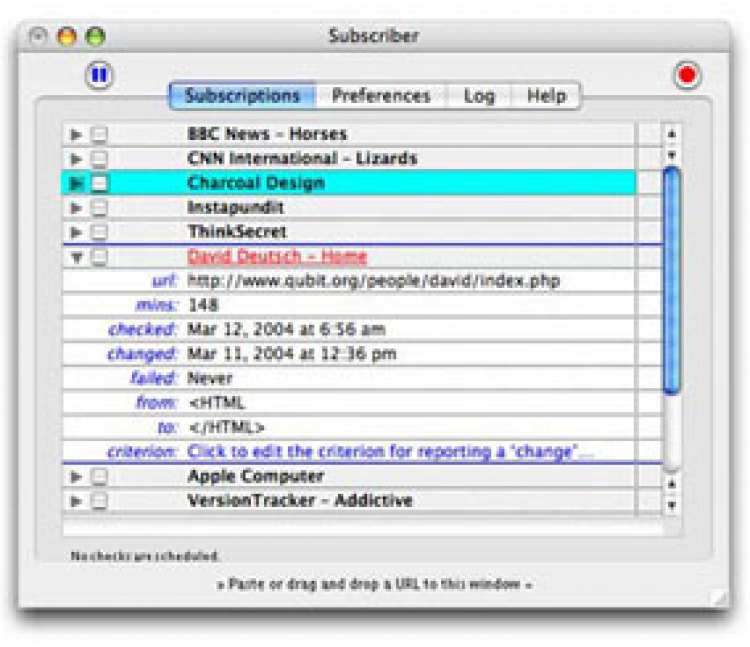Screen dimensions: 750x647
Task: Click the blue pause button
Action: 99,75
